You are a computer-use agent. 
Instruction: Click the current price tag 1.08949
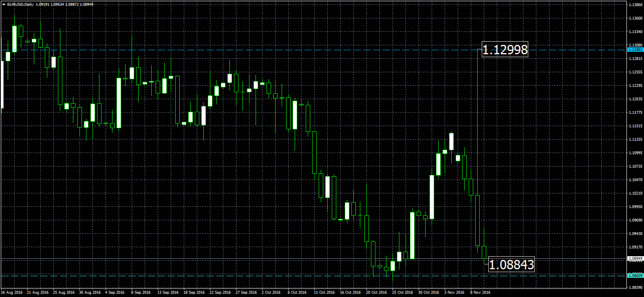tap(635, 259)
